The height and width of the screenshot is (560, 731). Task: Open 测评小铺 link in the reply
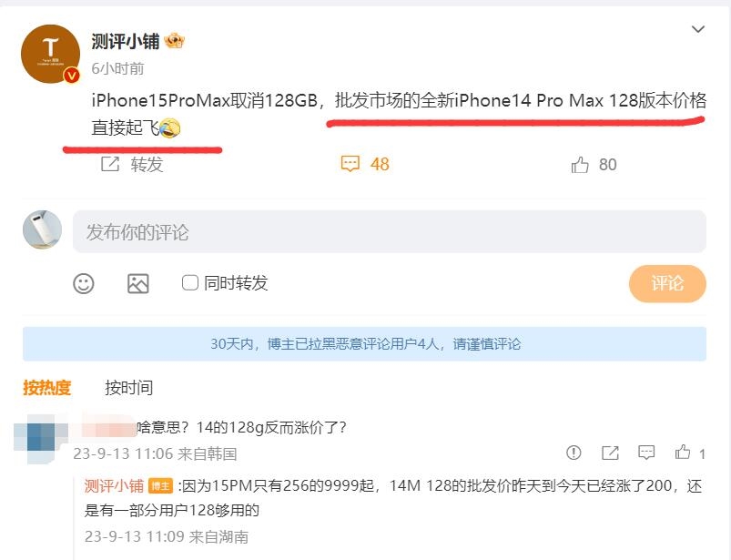click(114, 486)
